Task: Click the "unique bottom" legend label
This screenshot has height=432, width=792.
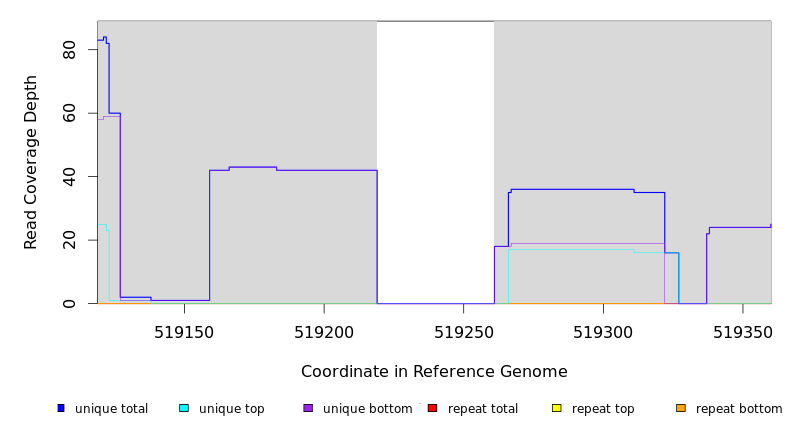Action: click(367, 409)
